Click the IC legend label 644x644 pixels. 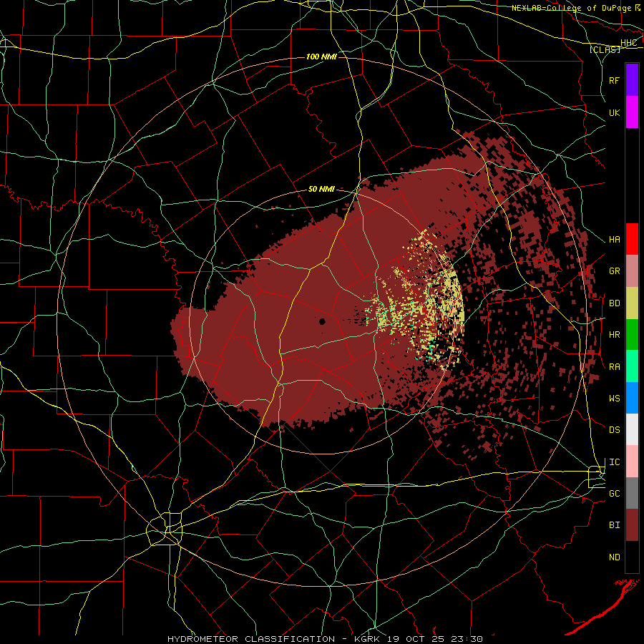(614, 462)
